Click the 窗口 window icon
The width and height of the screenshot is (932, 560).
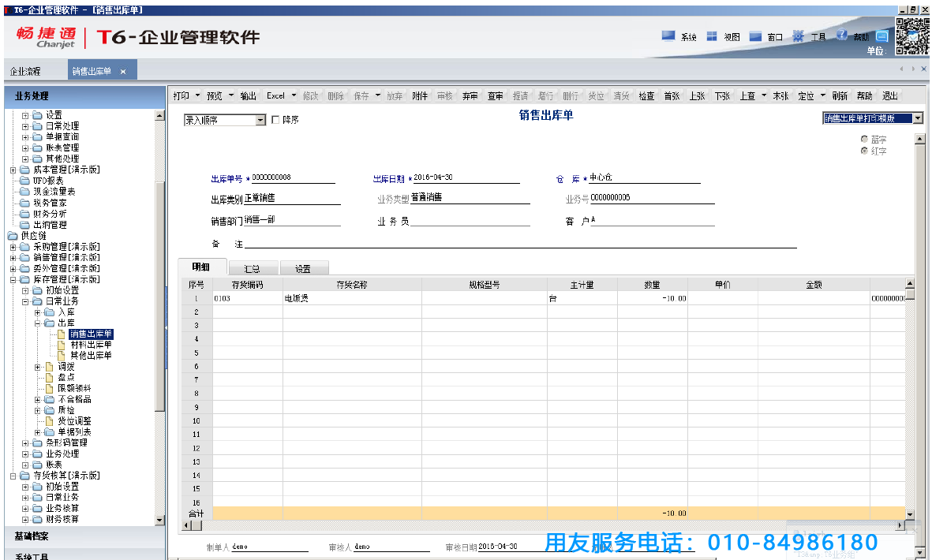pos(755,36)
